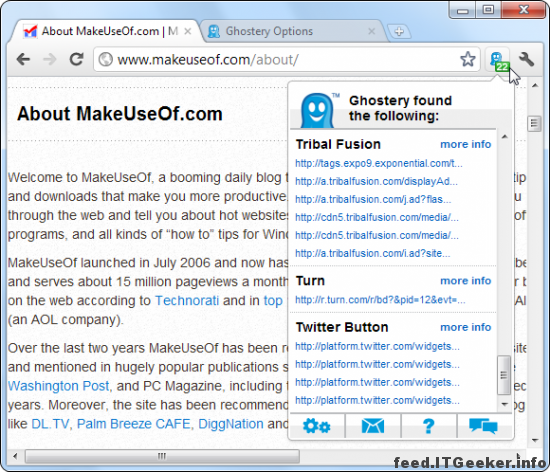This screenshot has width=550, height=472.
Task: Click the browser back arrow
Action: [23, 59]
